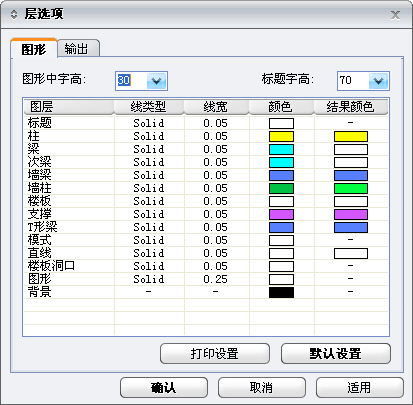Choose the green 墙柱 结果颜色 swatch
The image size is (413, 405).
pos(351,188)
